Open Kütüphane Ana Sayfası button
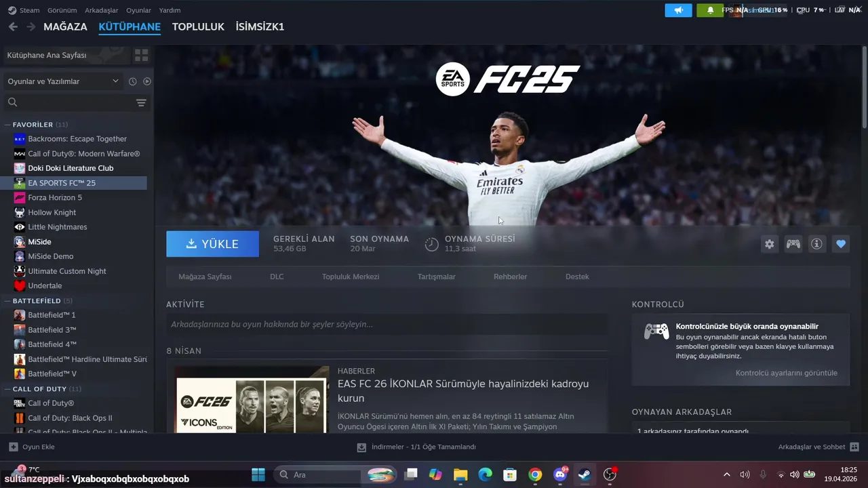The image size is (868, 488). [x=65, y=55]
